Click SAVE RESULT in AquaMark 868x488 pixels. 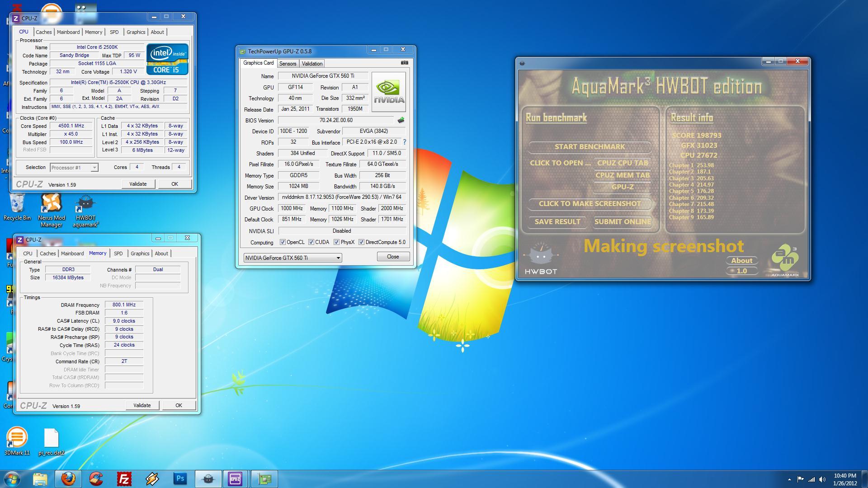[x=557, y=221]
